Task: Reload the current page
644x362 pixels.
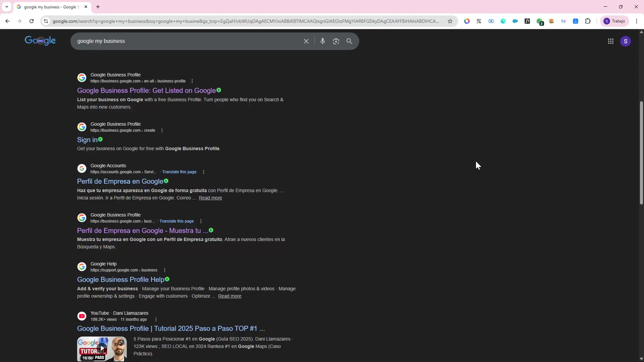Action: 32,21
